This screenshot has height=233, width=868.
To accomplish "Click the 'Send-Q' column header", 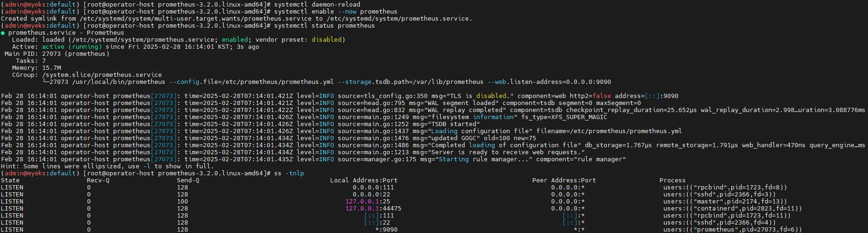I will (188, 180).
